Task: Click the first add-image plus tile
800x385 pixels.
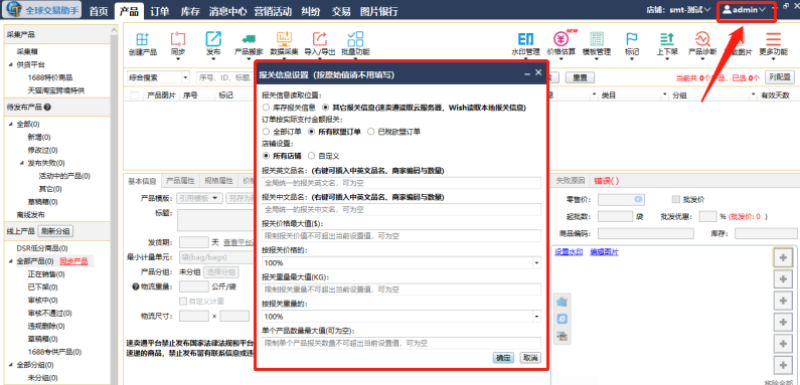Action: click(x=783, y=258)
